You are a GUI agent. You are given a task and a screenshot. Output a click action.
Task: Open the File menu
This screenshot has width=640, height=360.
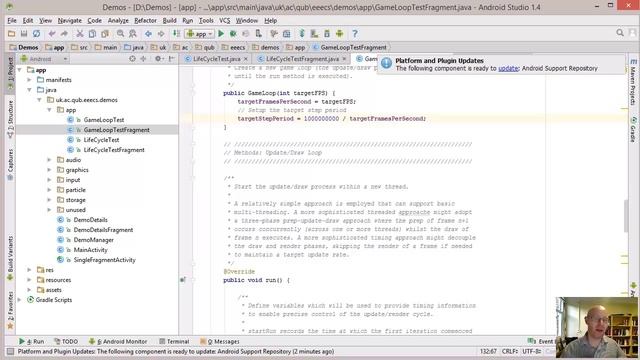[12, 20]
